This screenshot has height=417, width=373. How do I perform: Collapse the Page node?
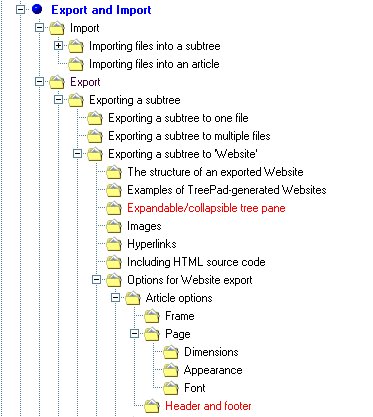coord(134,333)
